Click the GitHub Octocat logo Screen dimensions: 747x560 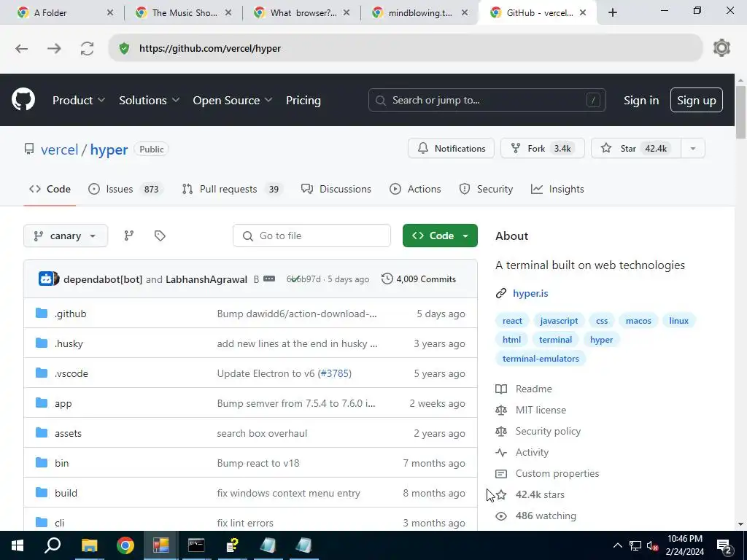click(23, 99)
